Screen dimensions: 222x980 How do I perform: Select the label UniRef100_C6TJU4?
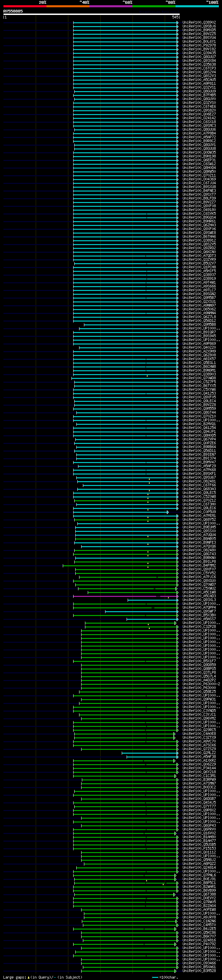click(x=199, y=183)
